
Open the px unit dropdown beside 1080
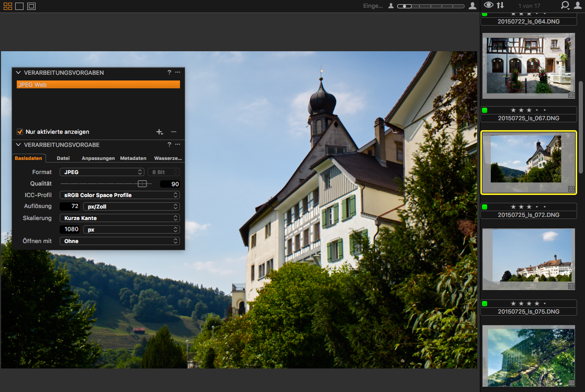[x=131, y=229]
